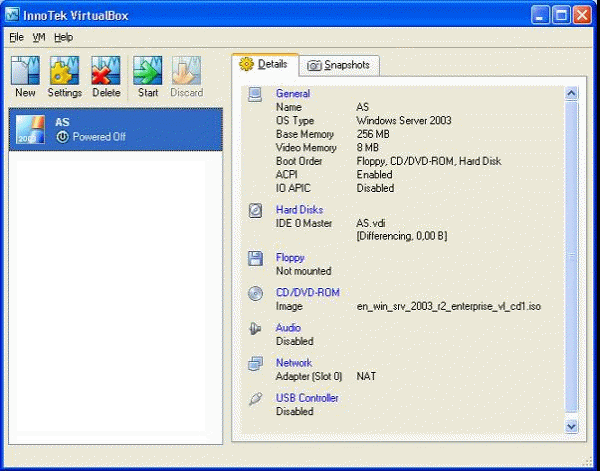Click the General section monitor icon
The width and height of the screenshot is (600, 471).
click(255, 94)
